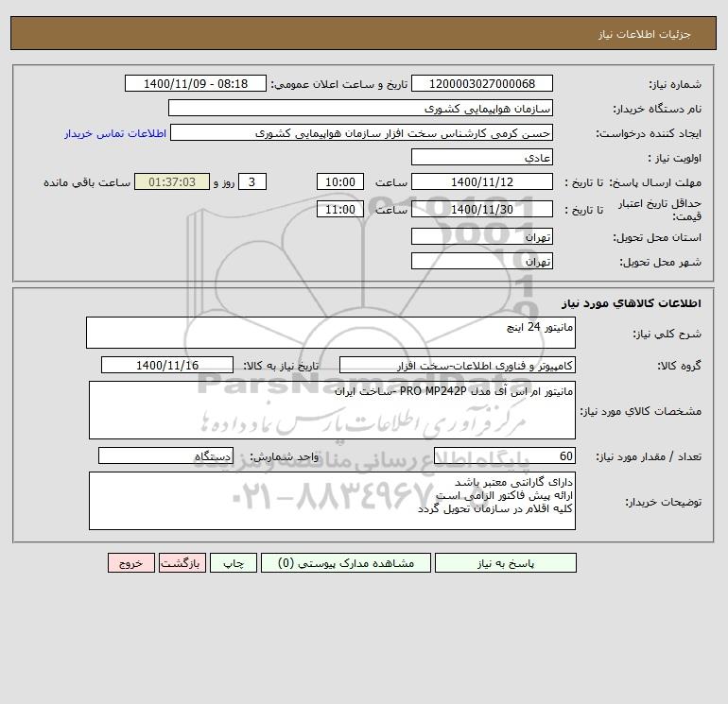
Task: Click the label شهر محل تحویل
Action: tap(660, 262)
